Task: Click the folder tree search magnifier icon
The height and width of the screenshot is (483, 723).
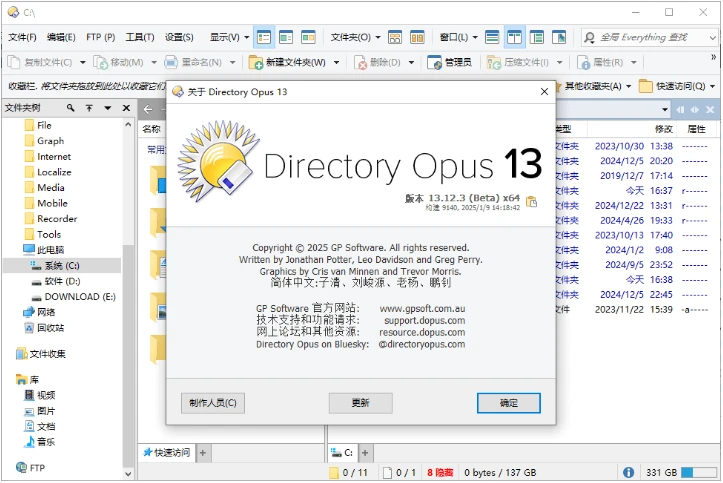Action: [x=70, y=108]
